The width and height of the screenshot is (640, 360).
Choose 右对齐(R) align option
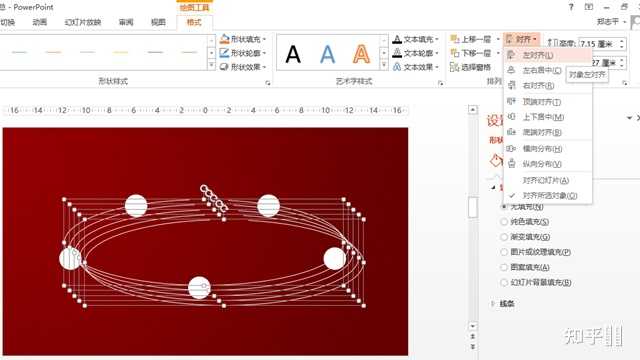(x=548, y=86)
